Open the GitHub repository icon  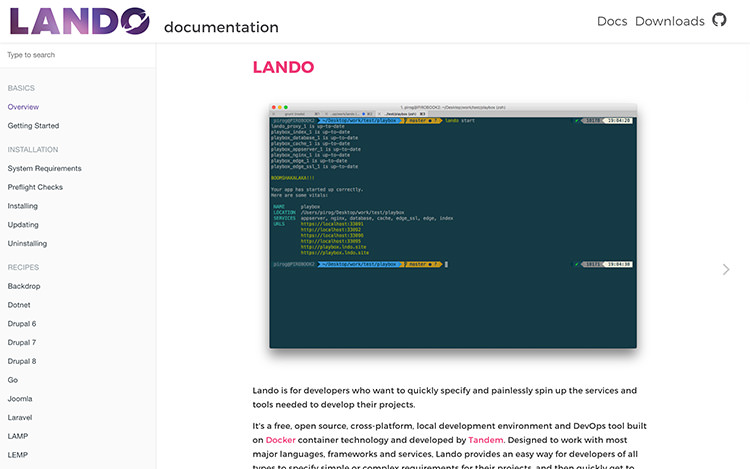pyautogui.click(x=719, y=20)
